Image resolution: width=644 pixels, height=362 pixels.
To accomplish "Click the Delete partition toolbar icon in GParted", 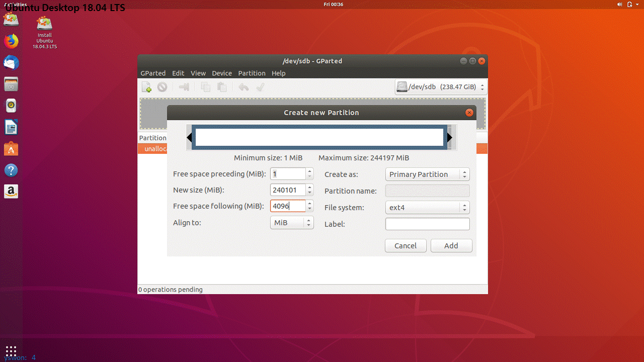I will point(162,87).
